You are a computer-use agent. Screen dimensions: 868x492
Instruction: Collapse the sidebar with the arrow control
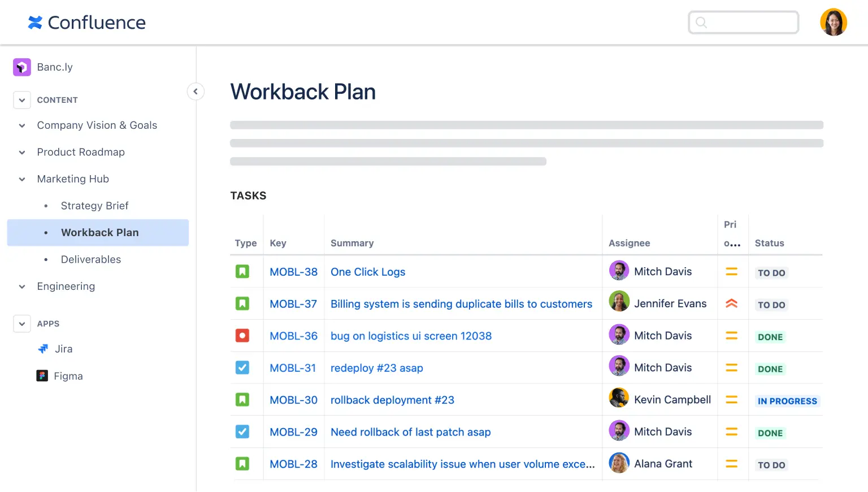click(196, 91)
